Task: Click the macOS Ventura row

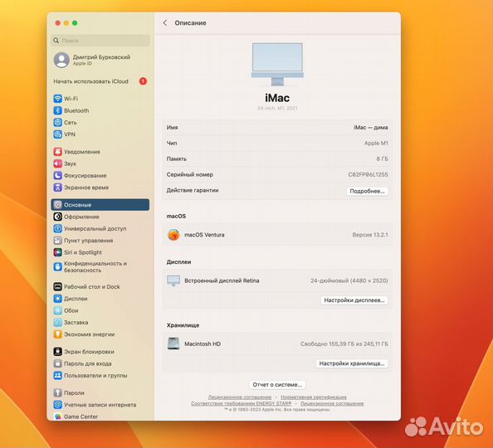Action: click(x=277, y=235)
